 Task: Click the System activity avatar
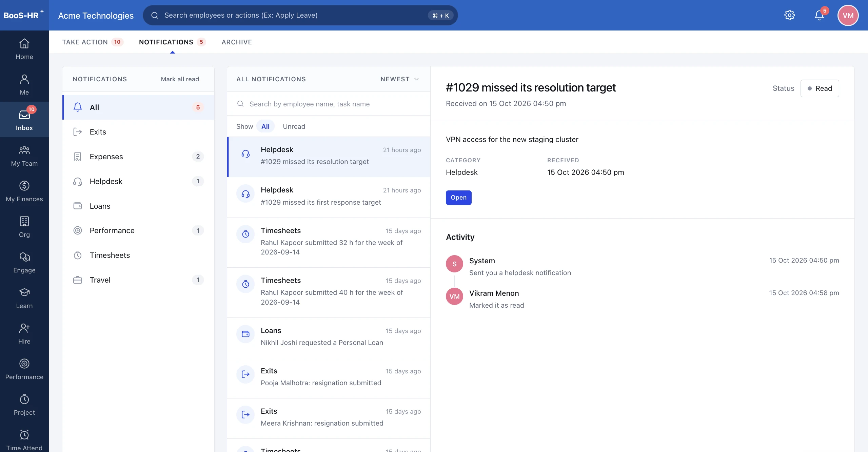coord(454,264)
